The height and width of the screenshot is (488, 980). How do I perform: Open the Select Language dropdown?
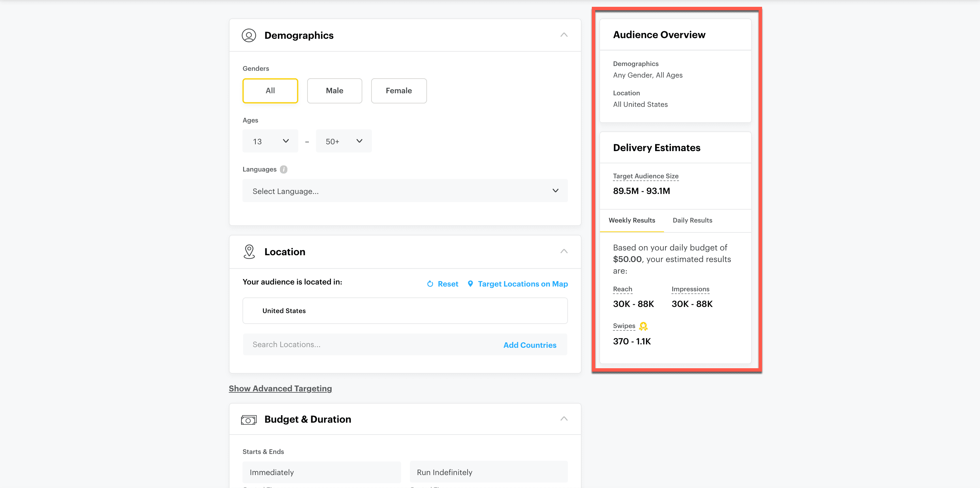405,191
